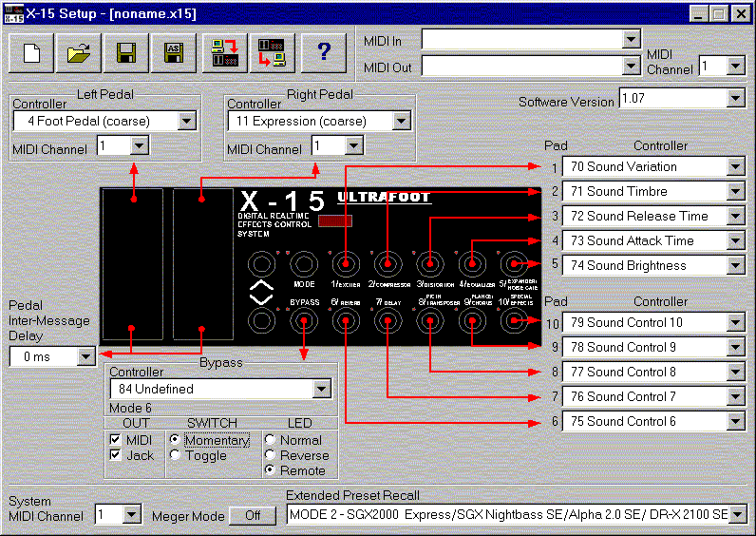Click the 6/Reverb pad button
Viewport: 756px width, 536px height.
pyautogui.click(x=345, y=321)
